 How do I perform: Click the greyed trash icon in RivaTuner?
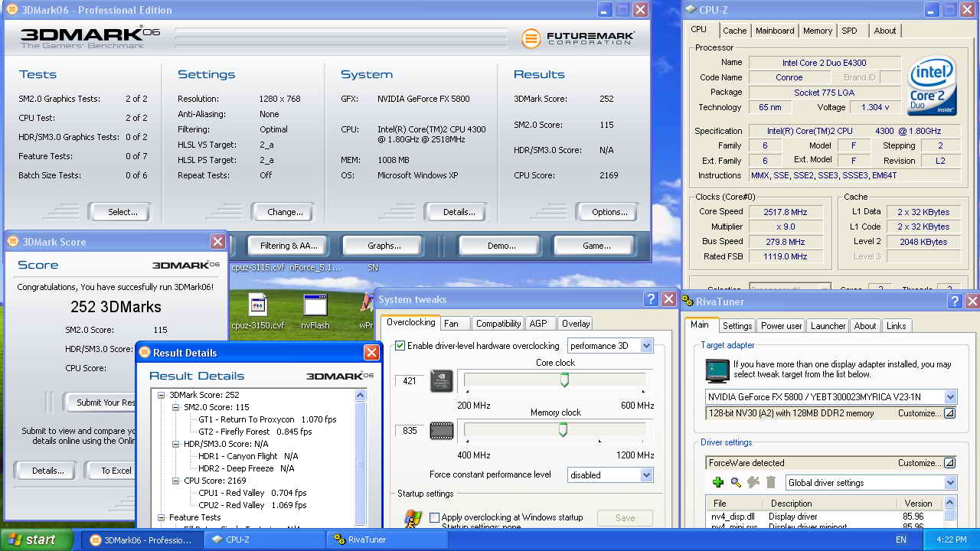(771, 482)
